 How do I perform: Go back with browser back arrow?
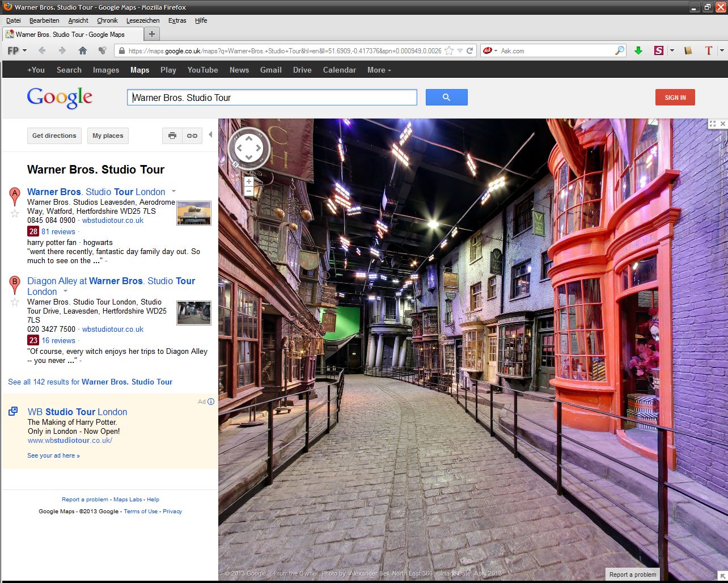pyautogui.click(x=42, y=50)
